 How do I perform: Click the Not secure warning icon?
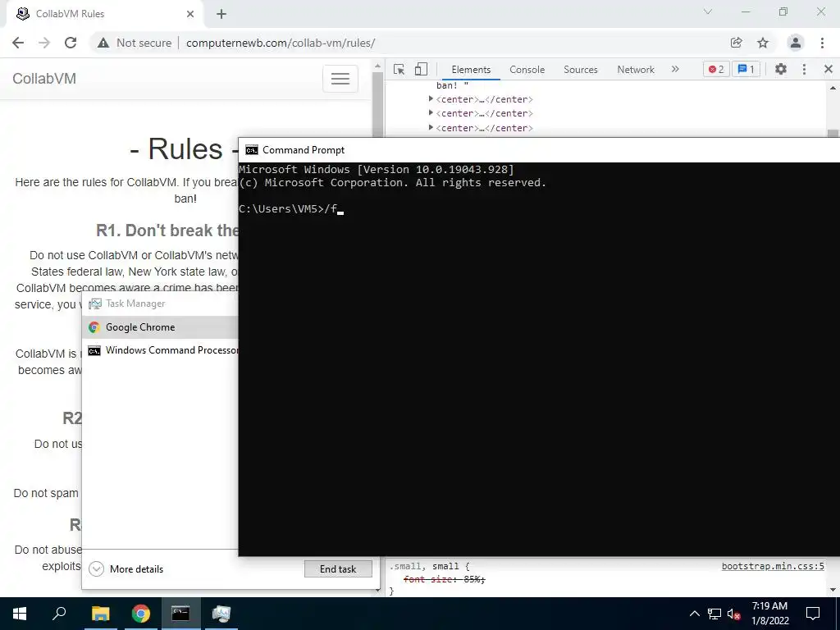(x=103, y=43)
